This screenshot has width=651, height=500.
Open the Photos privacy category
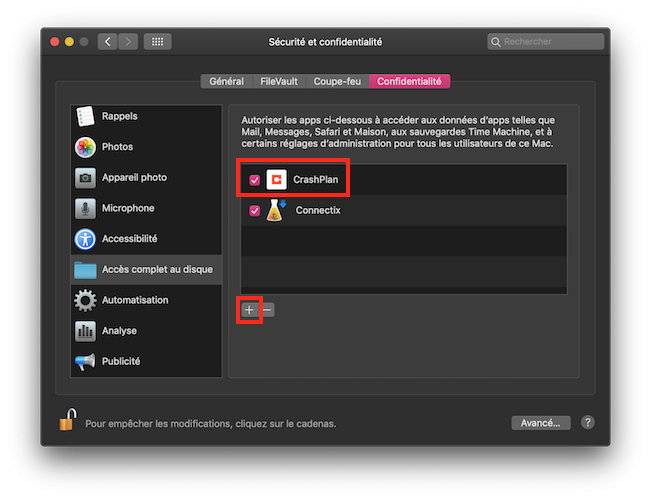(85, 147)
